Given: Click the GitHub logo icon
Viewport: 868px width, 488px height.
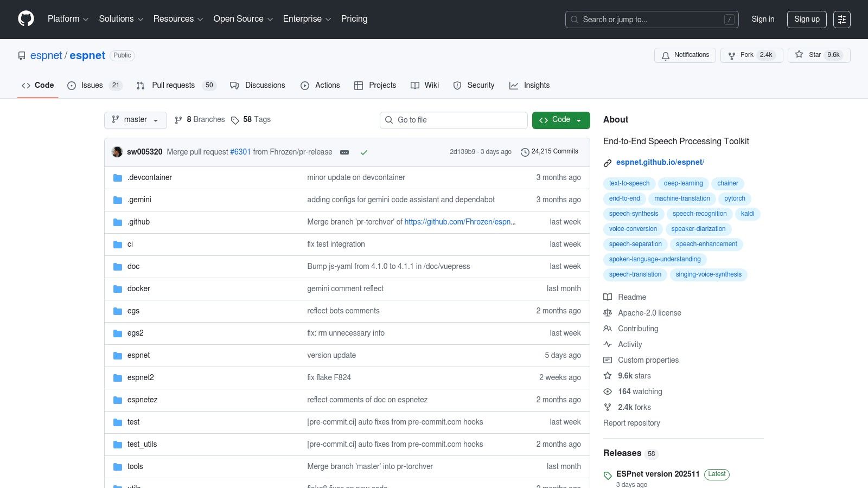Looking at the screenshot, I should point(26,19).
